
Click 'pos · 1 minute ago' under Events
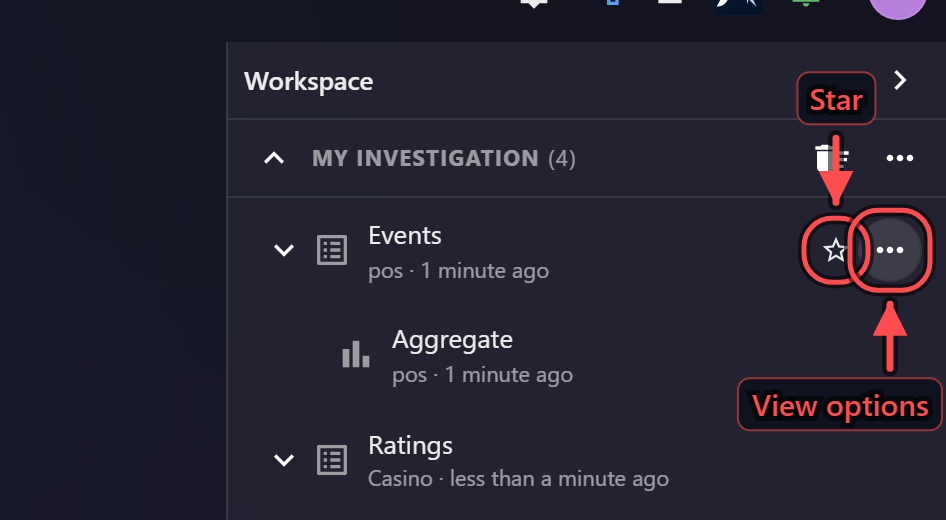pyautogui.click(x=459, y=271)
